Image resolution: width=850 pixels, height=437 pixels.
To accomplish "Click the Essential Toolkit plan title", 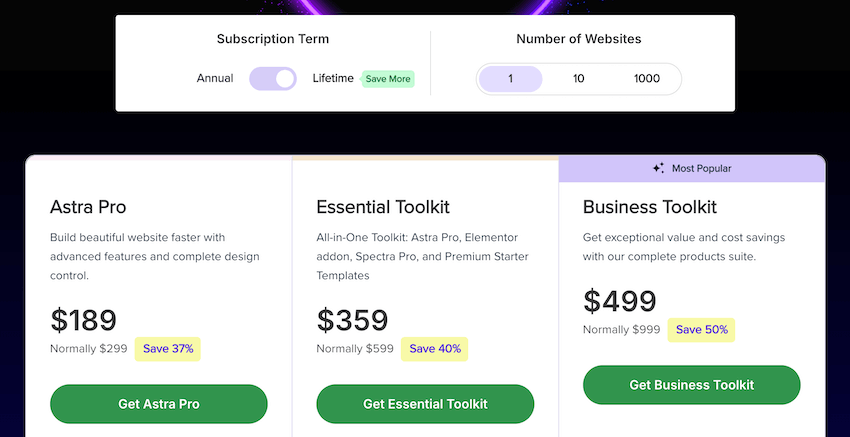I will (x=383, y=208).
